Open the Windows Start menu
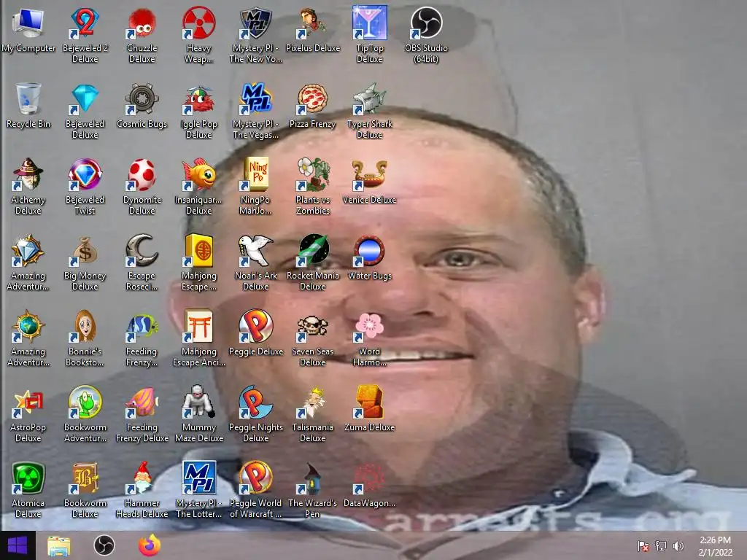Screen dimensions: 747x560 click(x=18, y=545)
